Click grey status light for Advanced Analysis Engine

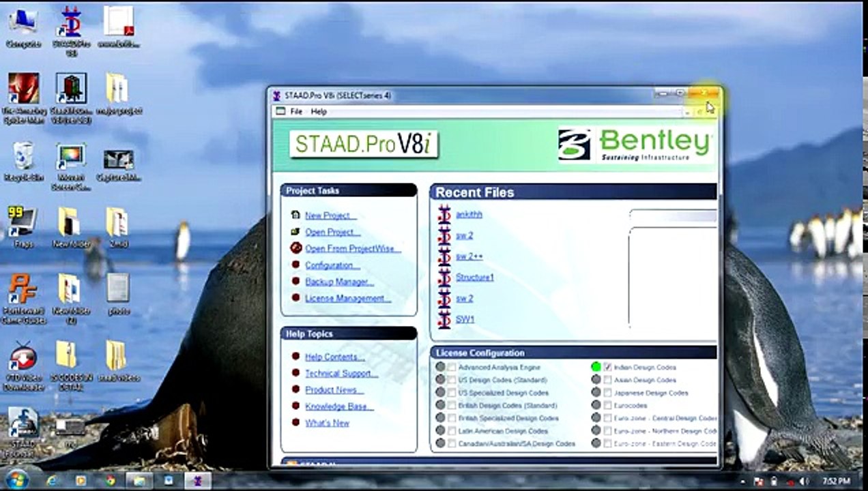tap(441, 368)
